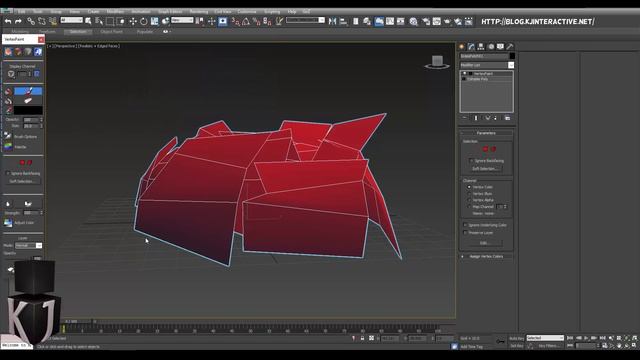640x360 pixels.
Task: Open the Utilities command panel tab
Action: pyautogui.click(x=510, y=47)
